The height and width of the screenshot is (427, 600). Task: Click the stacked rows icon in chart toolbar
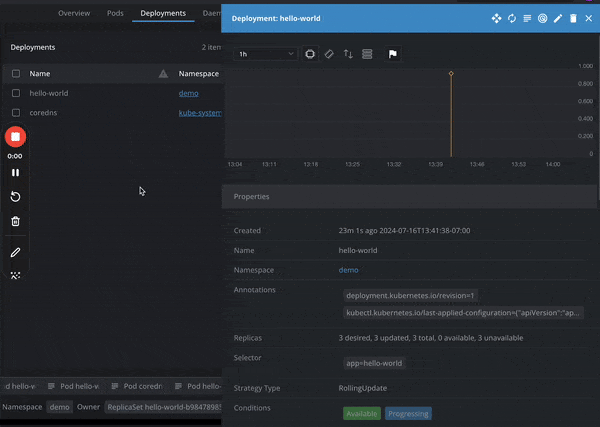(x=367, y=54)
